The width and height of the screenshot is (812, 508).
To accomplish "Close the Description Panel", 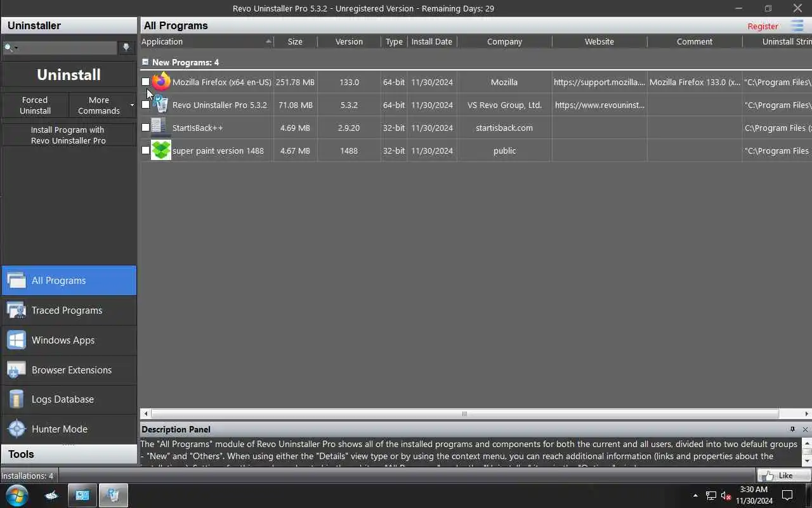I will coord(805,429).
